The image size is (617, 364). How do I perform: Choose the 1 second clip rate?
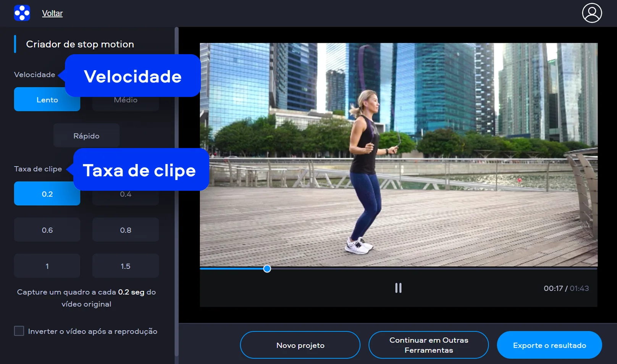[x=47, y=266]
